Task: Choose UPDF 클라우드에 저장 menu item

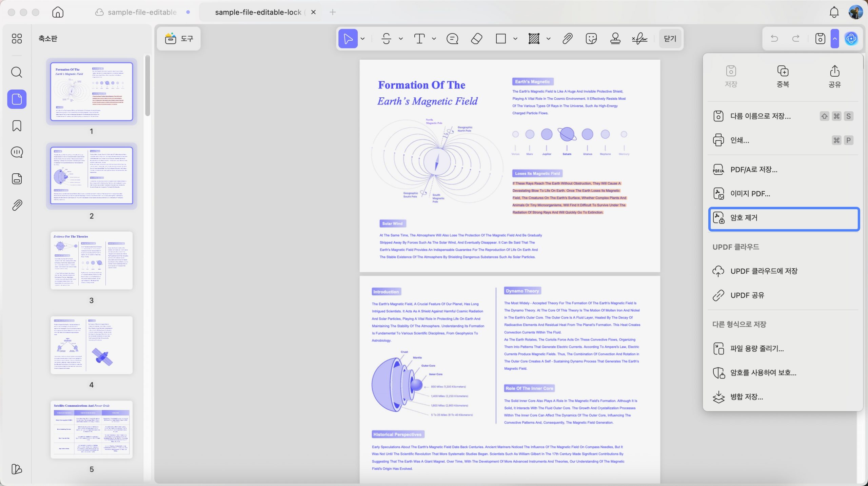Action: [x=783, y=271]
